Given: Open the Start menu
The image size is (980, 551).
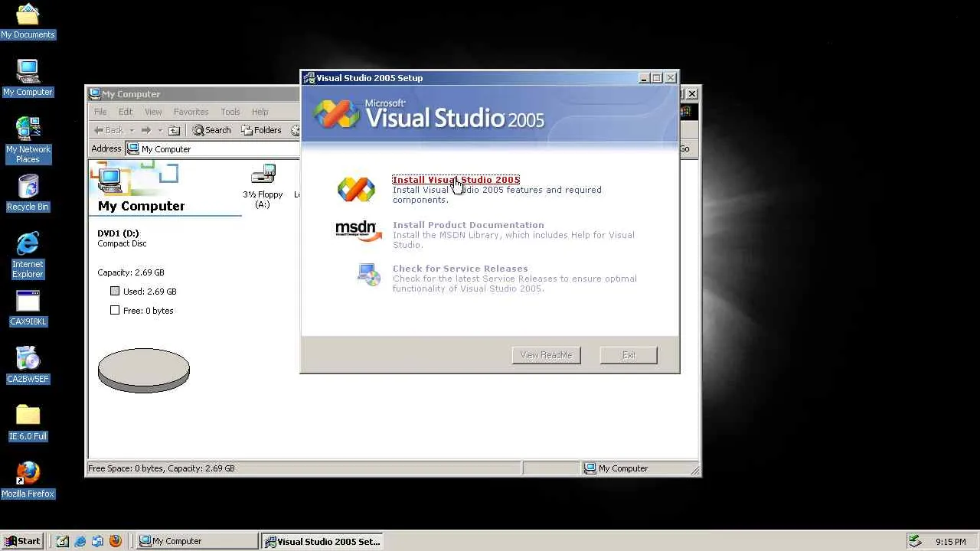Looking at the screenshot, I should coord(22,541).
